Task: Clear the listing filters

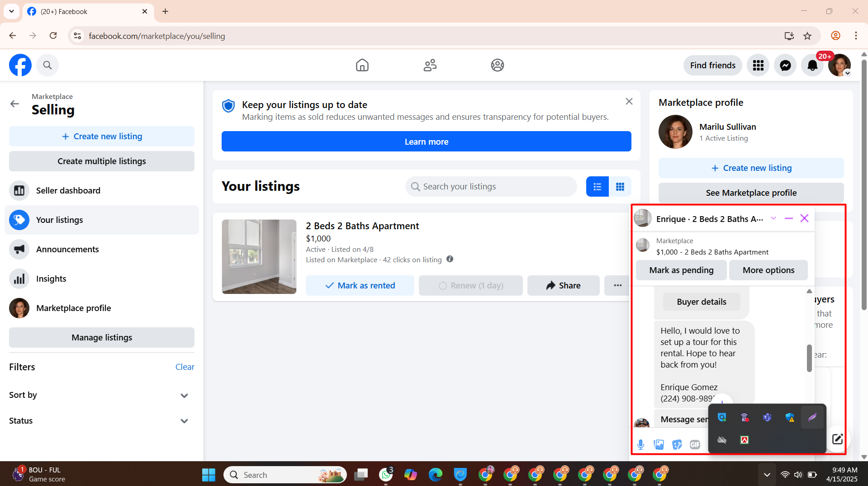Action: pos(185,367)
